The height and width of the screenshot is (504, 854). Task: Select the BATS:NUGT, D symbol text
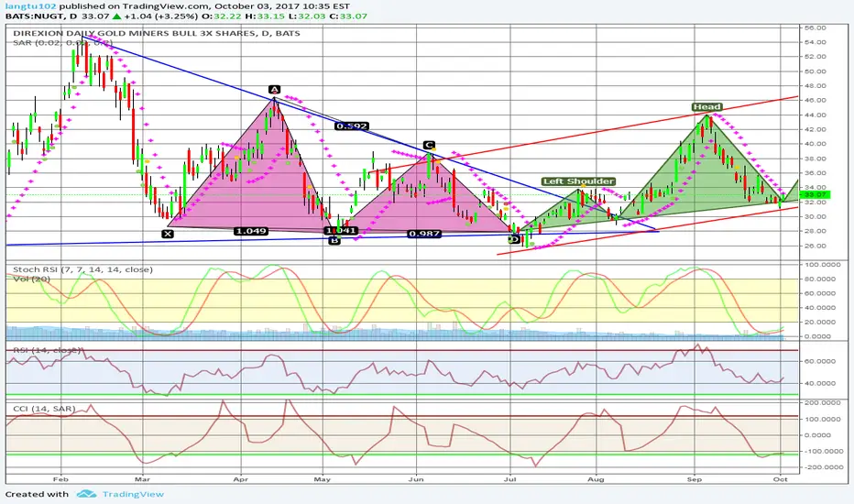coord(41,16)
